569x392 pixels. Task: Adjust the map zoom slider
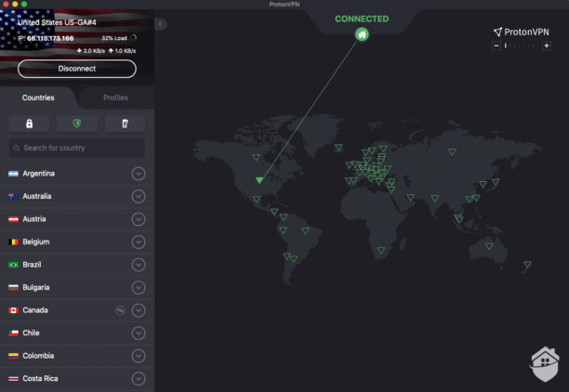pos(522,46)
